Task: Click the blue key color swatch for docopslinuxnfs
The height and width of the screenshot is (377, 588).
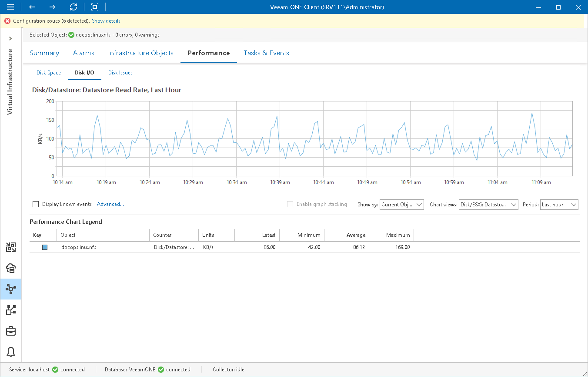Action: tap(44, 247)
